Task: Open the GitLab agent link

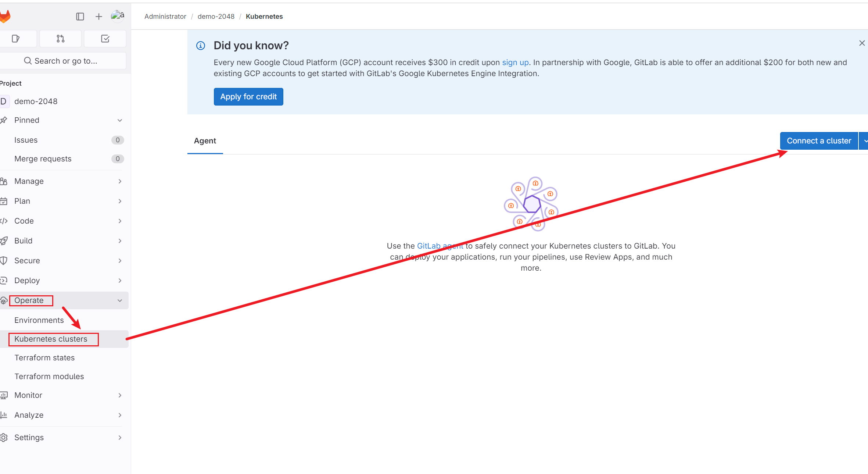Action: click(440, 246)
